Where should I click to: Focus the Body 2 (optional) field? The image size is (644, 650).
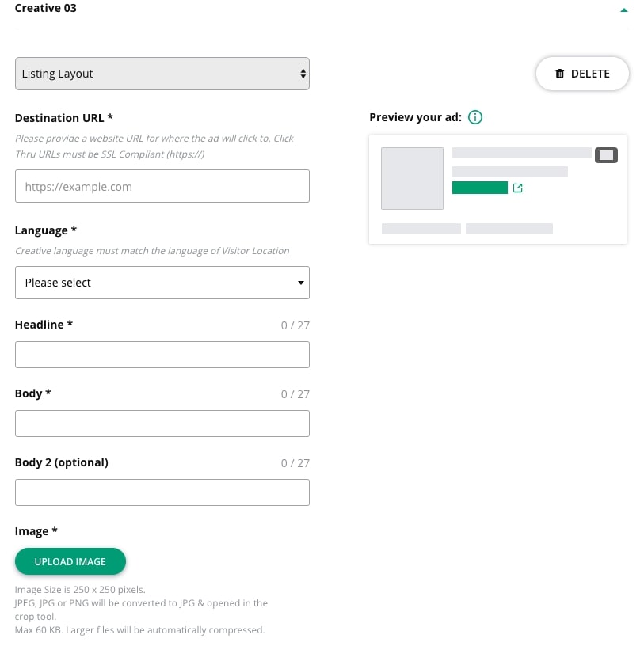tap(162, 492)
